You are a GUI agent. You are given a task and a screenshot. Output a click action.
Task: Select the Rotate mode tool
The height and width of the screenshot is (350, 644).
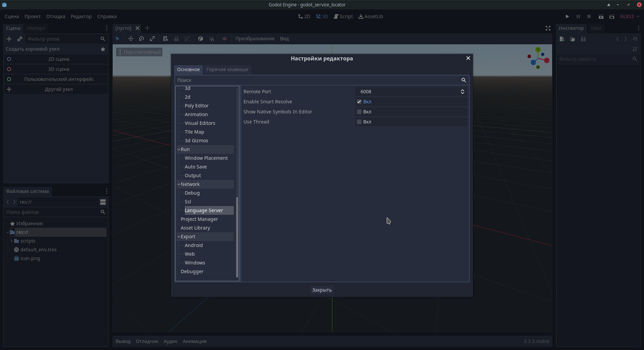coord(141,39)
